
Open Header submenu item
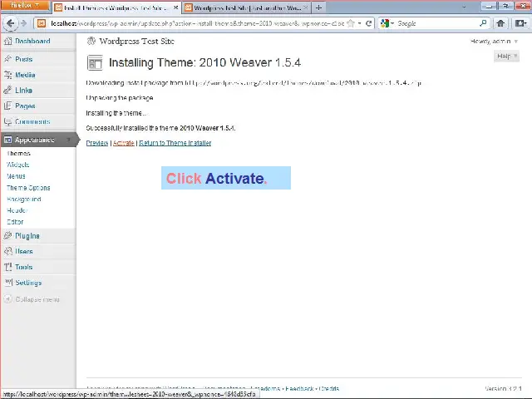(x=17, y=210)
